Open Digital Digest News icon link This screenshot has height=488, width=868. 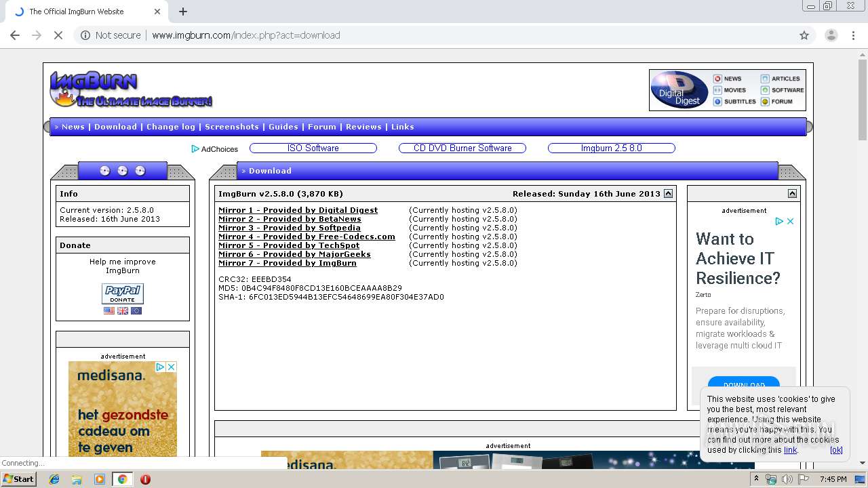(x=728, y=79)
